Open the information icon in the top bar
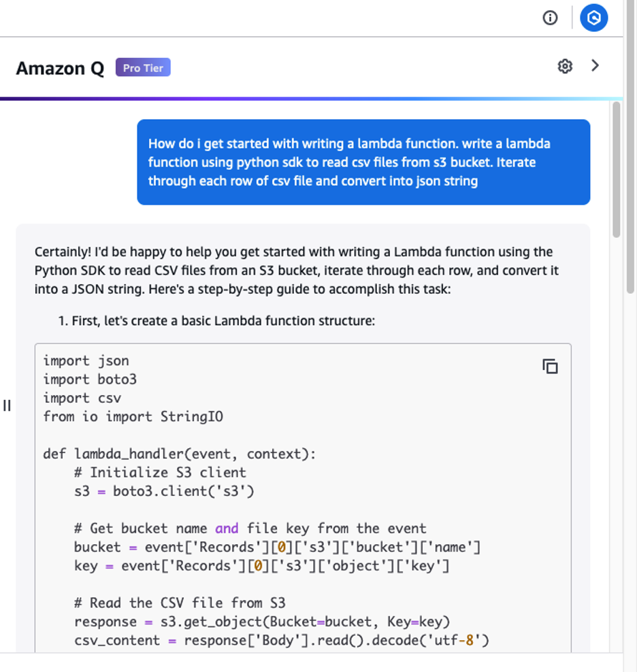This screenshot has height=672, width=637. coord(550,18)
